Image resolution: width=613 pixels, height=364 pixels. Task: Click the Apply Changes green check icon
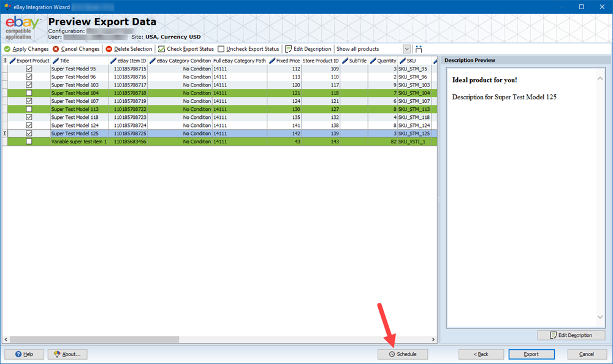(7, 49)
